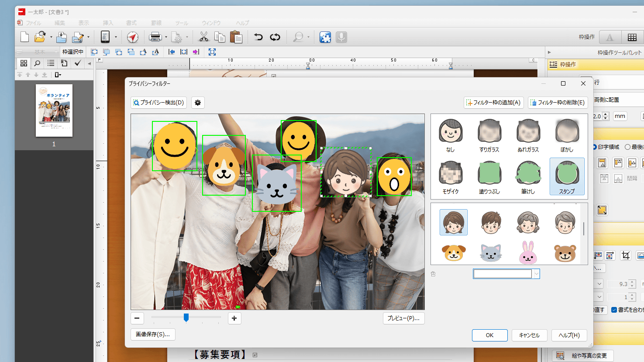Open the 色 color dropdown

(x=537, y=274)
